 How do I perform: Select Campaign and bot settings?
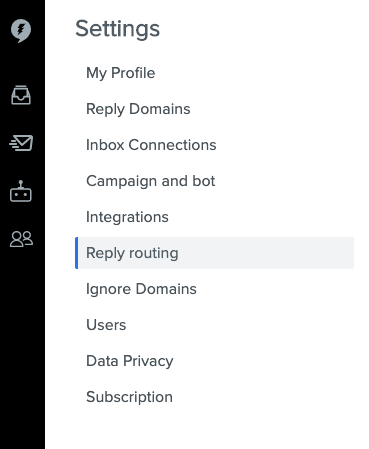[x=150, y=181]
